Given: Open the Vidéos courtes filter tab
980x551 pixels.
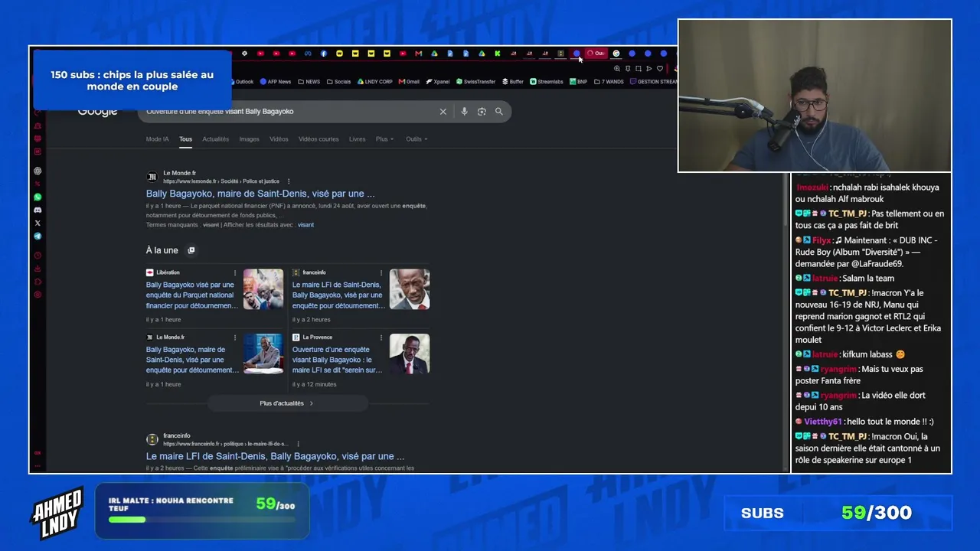Looking at the screenshot, I should 318,139.
